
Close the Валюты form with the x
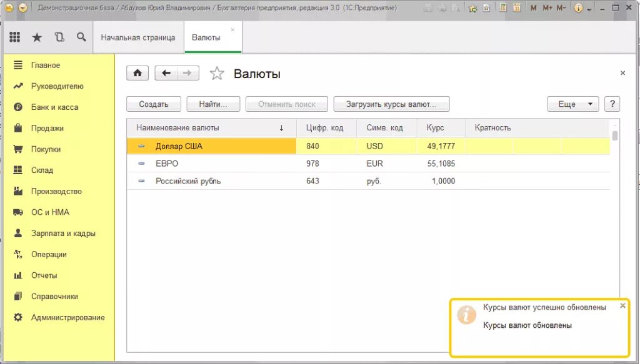[622, 73]
